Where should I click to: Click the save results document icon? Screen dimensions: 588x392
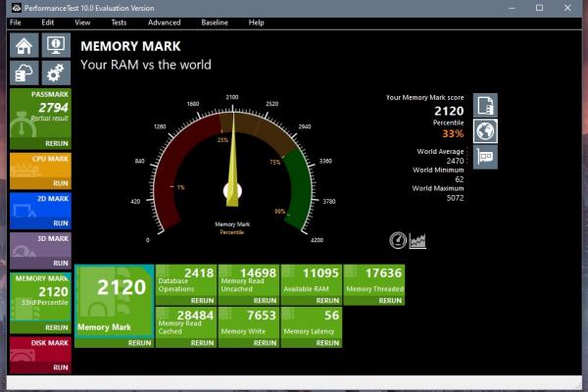click(x=485, y=106)
